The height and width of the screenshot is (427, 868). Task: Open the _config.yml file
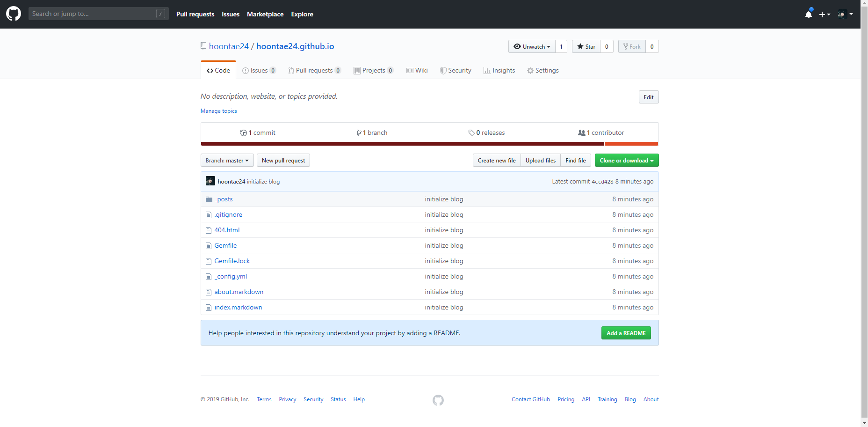coord(231,276)
